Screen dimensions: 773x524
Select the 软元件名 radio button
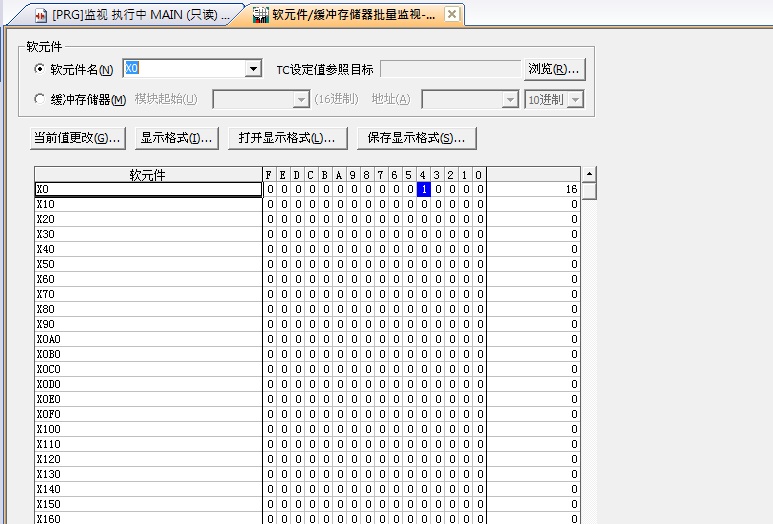40,70
